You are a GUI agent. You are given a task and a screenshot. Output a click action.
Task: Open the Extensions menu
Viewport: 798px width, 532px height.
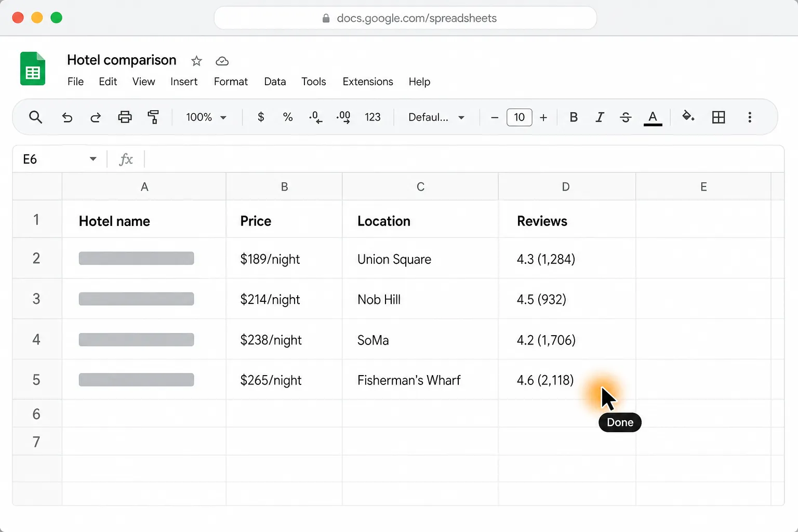(368, 82)
